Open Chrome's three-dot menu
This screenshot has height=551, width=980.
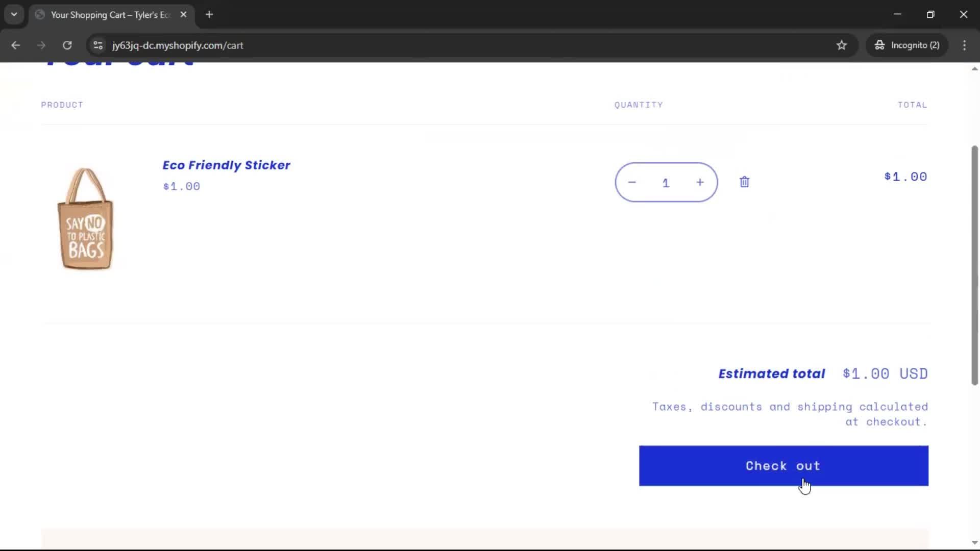click(x=965, y=45)
